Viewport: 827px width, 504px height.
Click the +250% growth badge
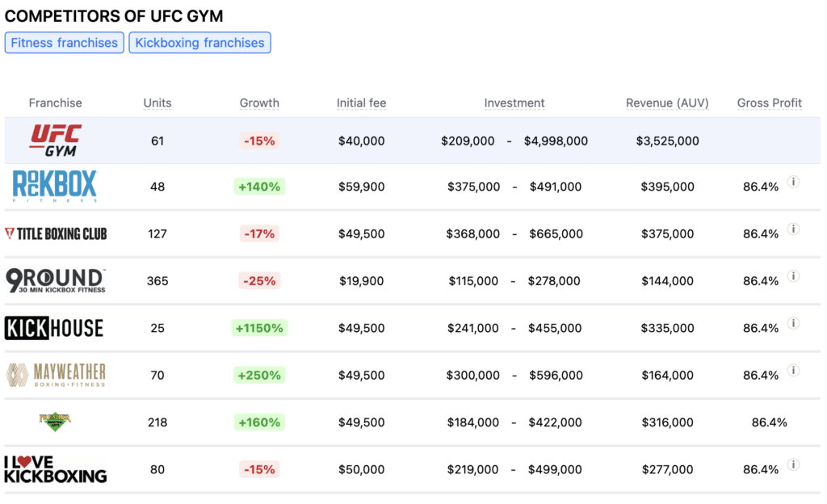(x=259, y=375)
